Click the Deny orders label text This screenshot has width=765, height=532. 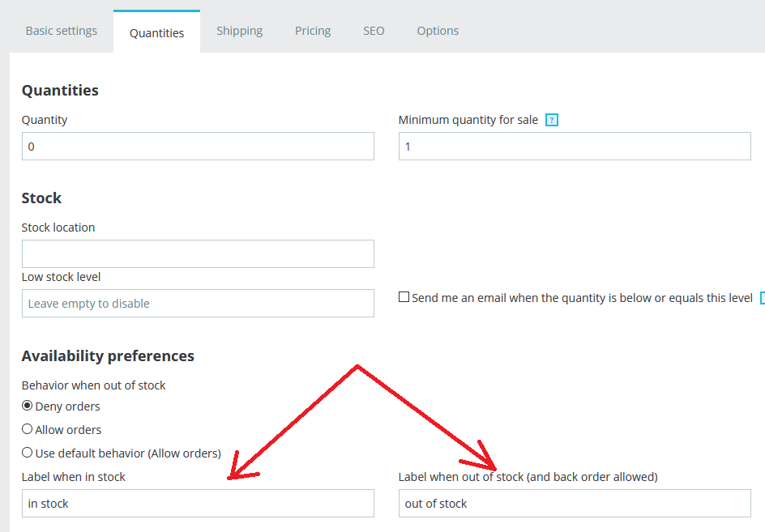68,406
